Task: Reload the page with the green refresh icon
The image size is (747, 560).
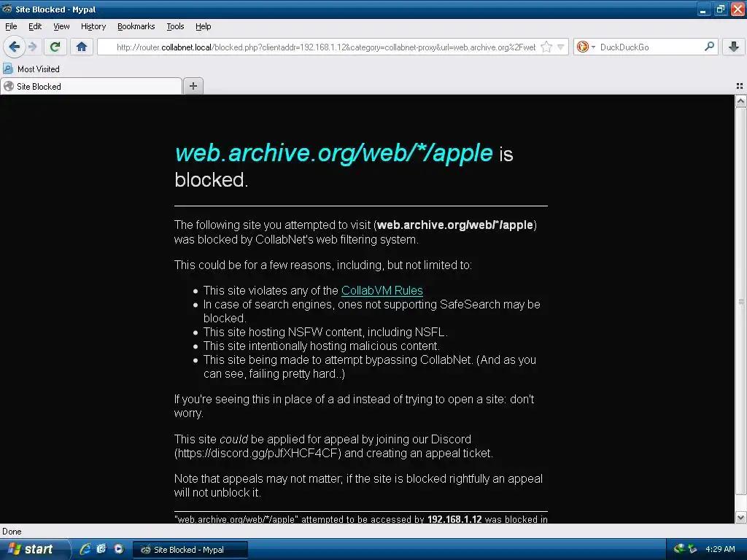Action: point(55,47)
